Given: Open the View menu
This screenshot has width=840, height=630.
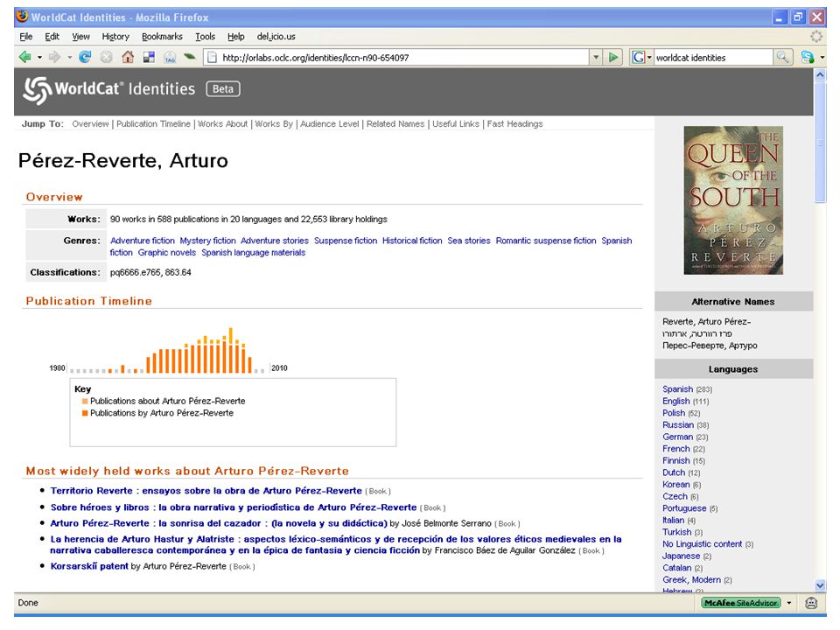Looking at the screenshot, I should [80, 37].
